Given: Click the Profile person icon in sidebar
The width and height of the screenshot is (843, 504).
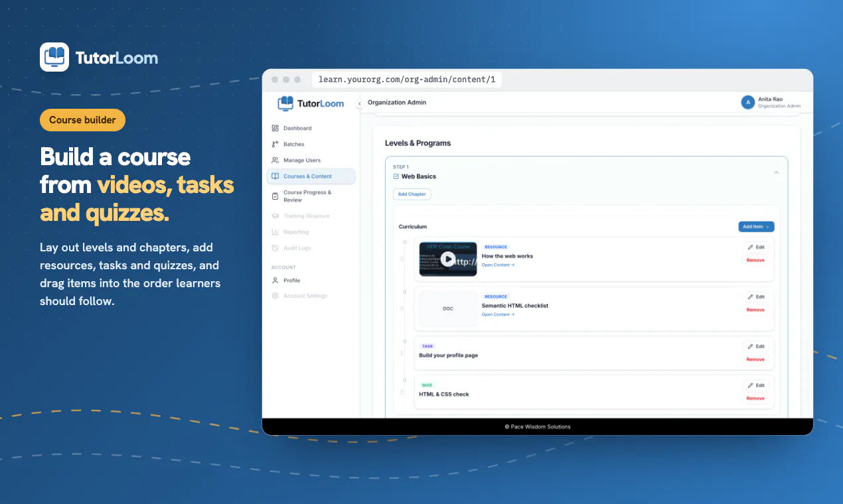Looking at the screenshot, I should tap(275, 281).
